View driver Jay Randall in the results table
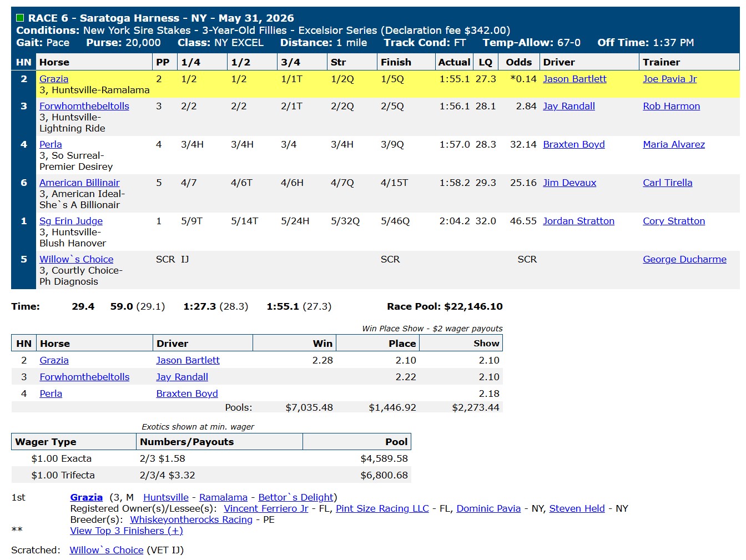 pos(569,106)
